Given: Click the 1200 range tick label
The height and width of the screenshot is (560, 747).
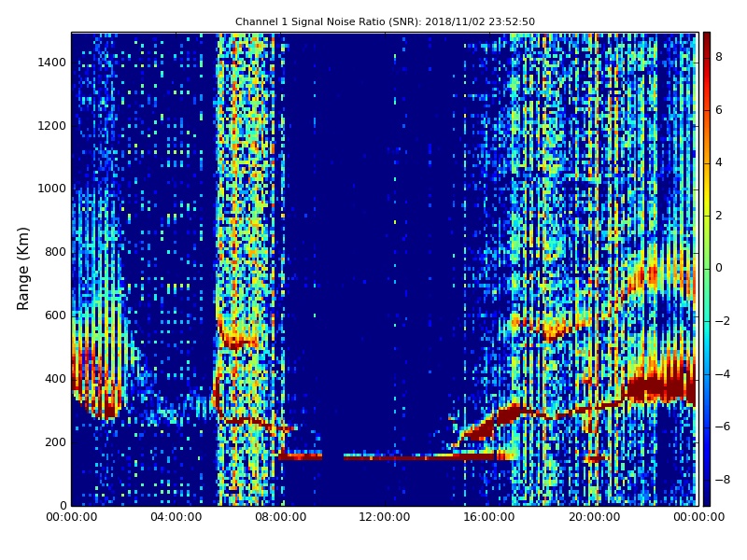Looking at the screenshot, I should pos(52,126).
